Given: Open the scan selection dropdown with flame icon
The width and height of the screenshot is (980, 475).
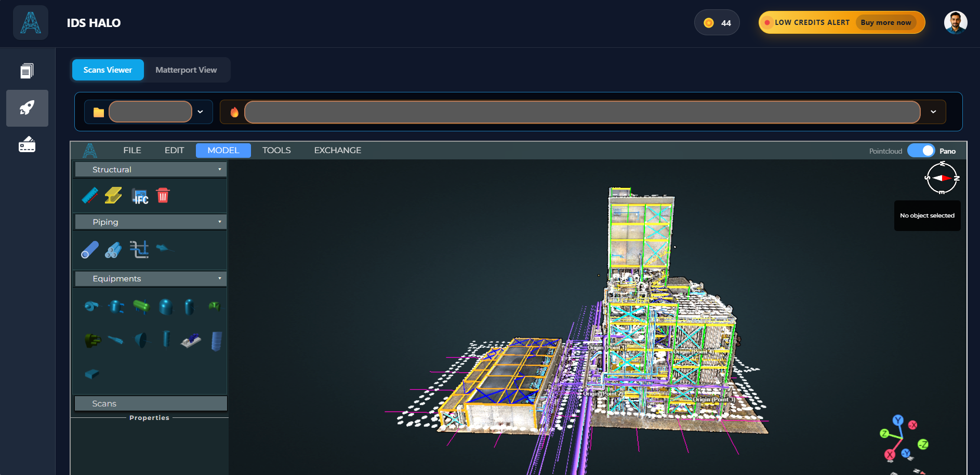Looking at the screenshot, I should click(582, 112).
